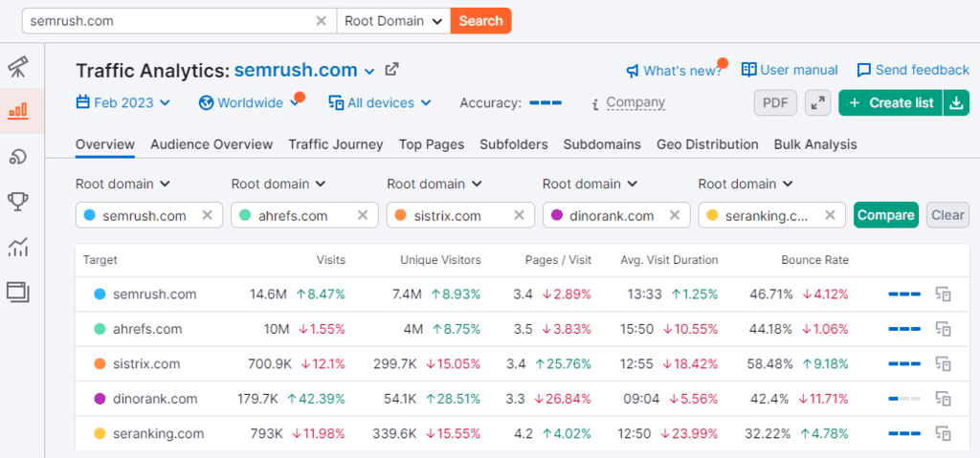
Task: Open the sidebar radar-style icon
Action: [17, 157]
